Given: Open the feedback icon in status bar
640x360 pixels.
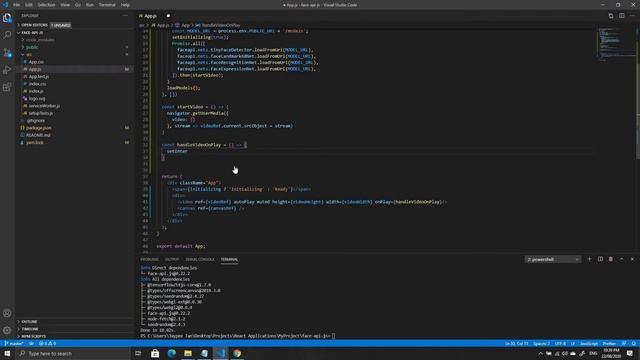Looking at the screenshot, I should click(624, 344).
